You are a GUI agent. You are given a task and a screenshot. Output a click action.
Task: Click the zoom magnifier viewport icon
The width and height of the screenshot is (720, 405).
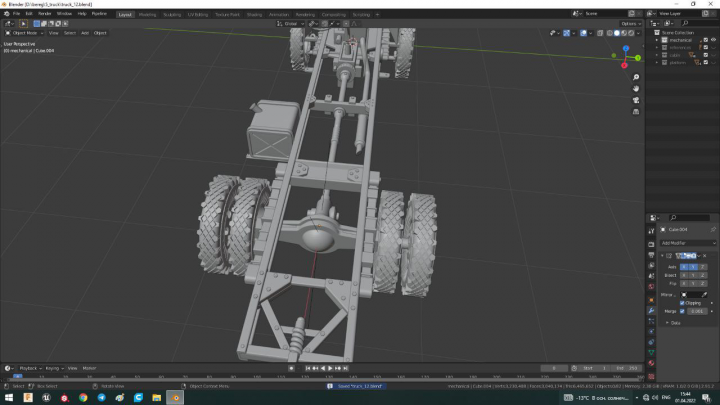636,77
